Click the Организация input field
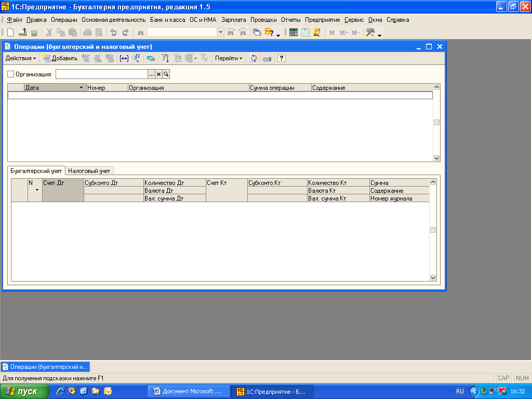The width and height of the screenshot is (532, 399). (x=102, y=74)
